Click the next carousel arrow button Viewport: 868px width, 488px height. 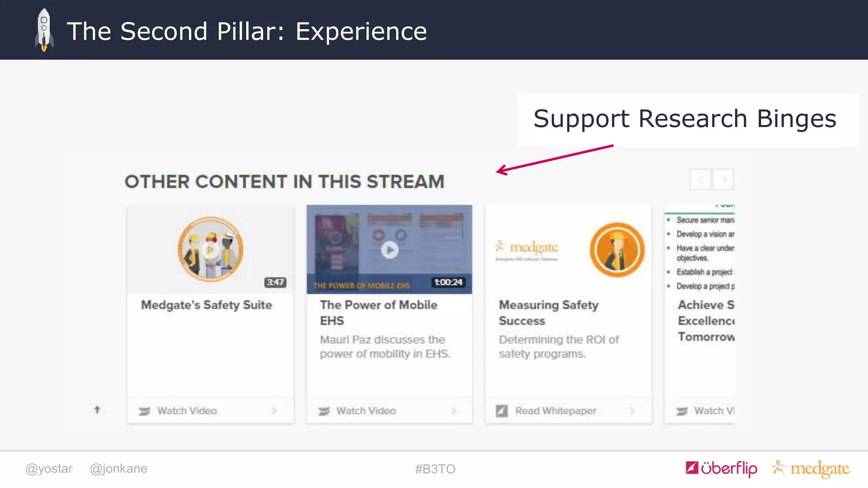(723, 180)
